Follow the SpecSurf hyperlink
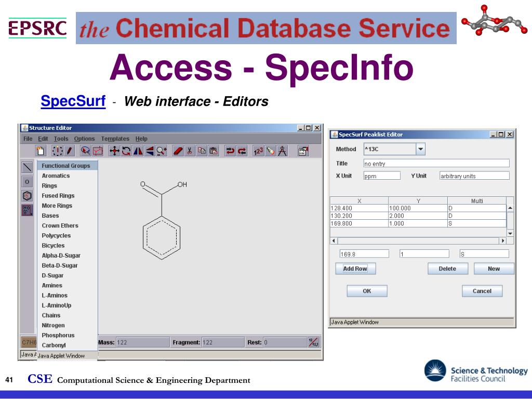532x399 pixels. [x=73, y=101]
